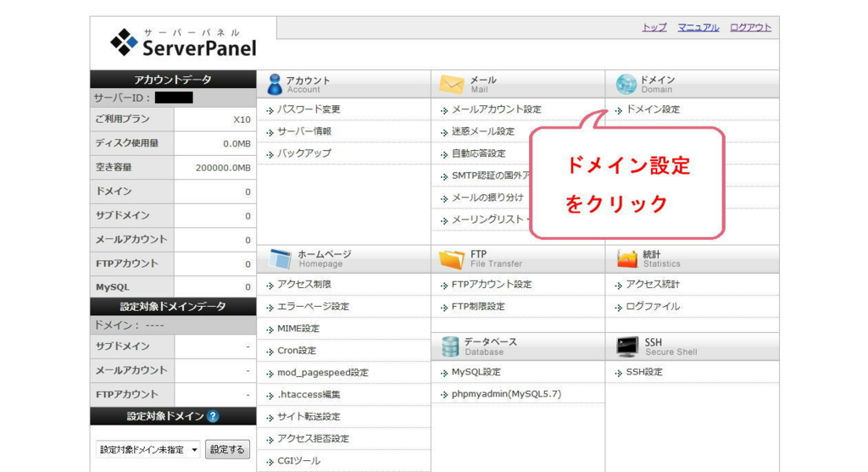The width and height of the screenshot is (868, 472).
Task: Open Cron設定
Action: point(296,351)
